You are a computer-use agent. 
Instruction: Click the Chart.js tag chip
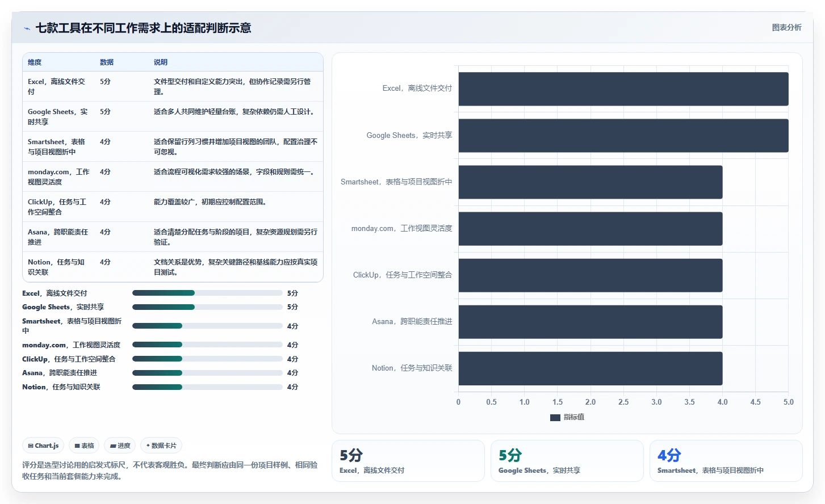pos(43,446)
